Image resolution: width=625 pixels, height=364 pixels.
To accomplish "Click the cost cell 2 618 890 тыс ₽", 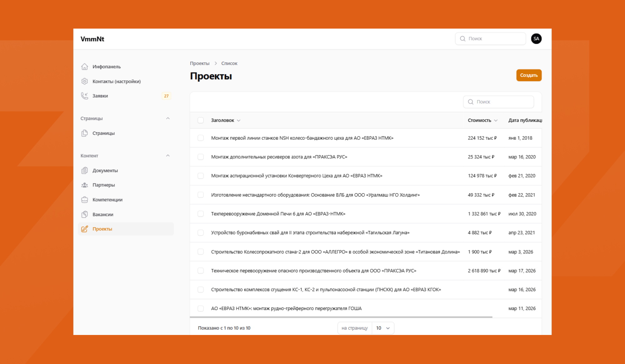I will pos(484,271).
